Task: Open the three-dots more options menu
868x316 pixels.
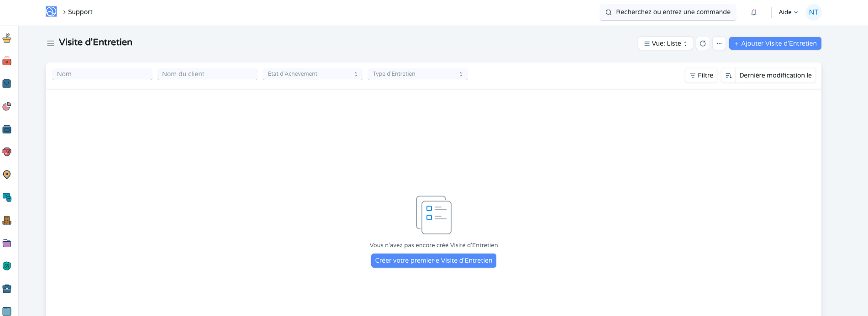Action: coord(719,43)
